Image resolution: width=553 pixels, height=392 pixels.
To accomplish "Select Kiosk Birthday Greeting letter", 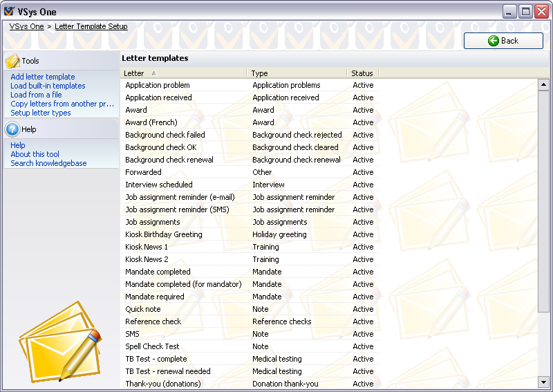I will click(164, 234).
